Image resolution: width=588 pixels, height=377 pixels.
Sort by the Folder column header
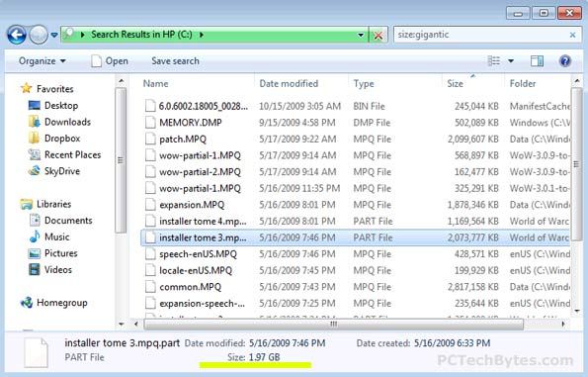(x=523, y=83)
